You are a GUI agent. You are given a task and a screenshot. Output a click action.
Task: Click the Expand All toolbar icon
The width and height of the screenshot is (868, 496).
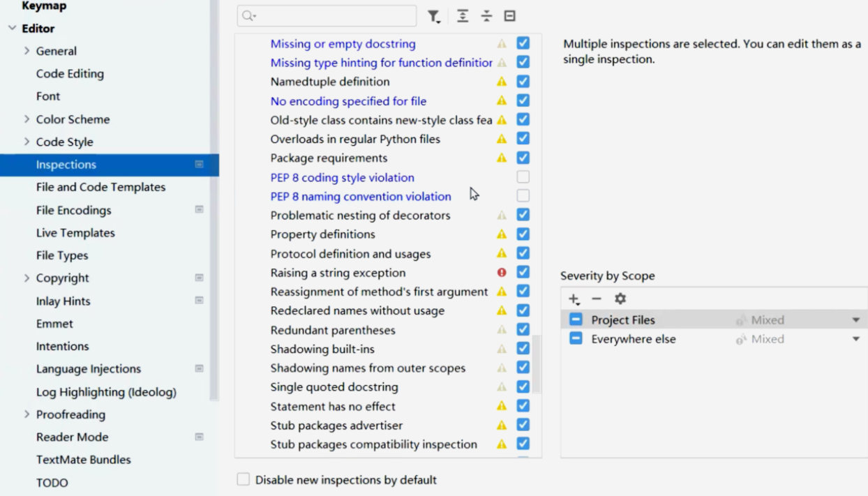click(x=463, y=16)
